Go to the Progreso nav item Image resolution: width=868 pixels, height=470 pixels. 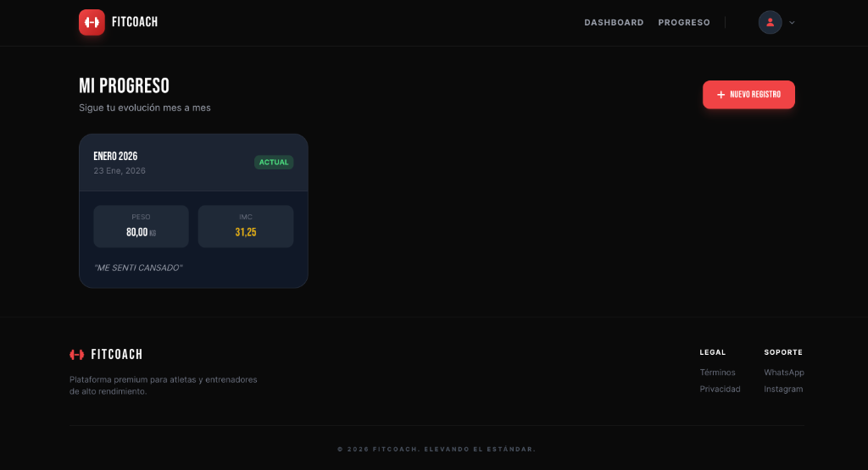(x=684, y=23)
